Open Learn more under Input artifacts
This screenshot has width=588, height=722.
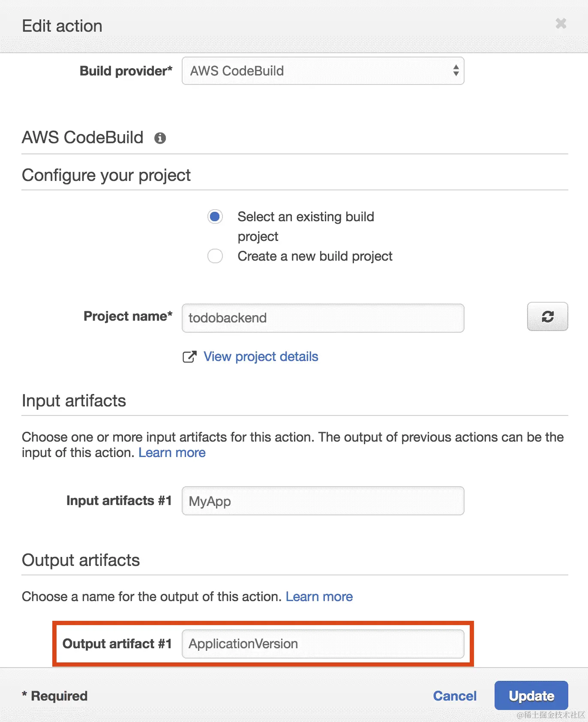pos(172,453)
